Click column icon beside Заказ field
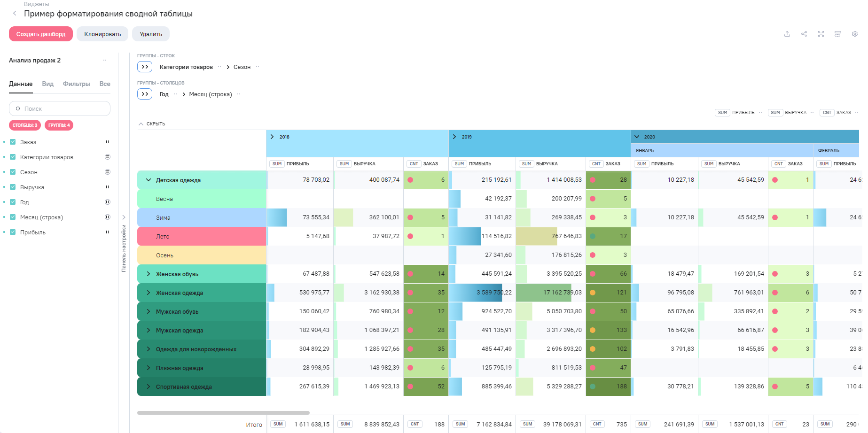Image resolution: width=868 pixels, height=433 pixels. [x=107, y=142]
